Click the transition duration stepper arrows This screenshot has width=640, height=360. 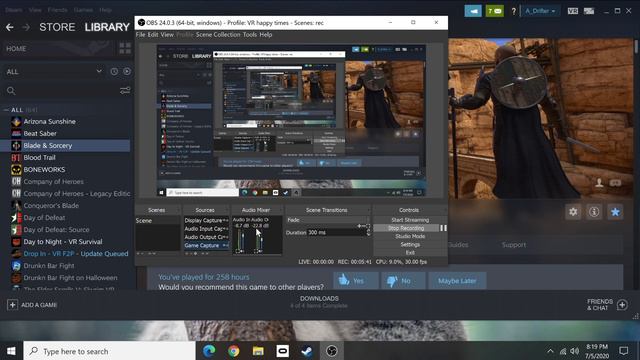tap(368, 232)
